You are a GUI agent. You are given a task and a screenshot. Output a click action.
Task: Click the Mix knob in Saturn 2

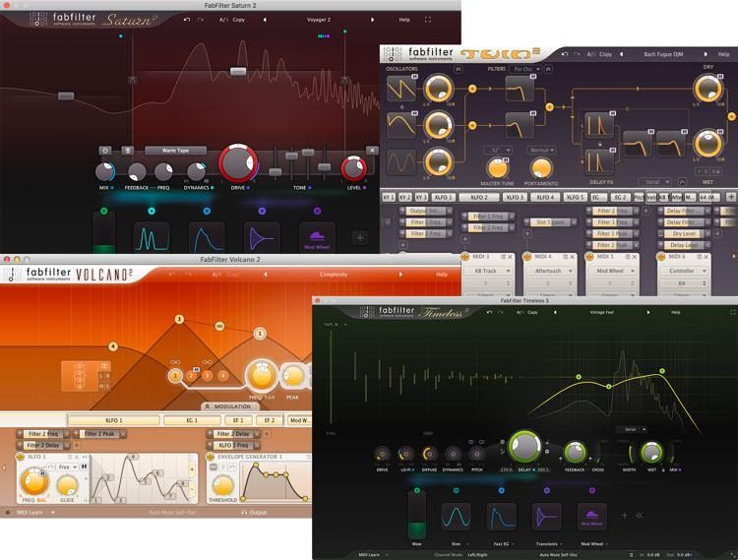tap(104, 172)
